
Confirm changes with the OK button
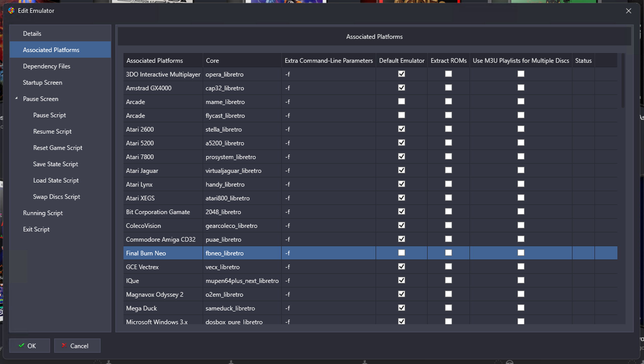(30, 346)
